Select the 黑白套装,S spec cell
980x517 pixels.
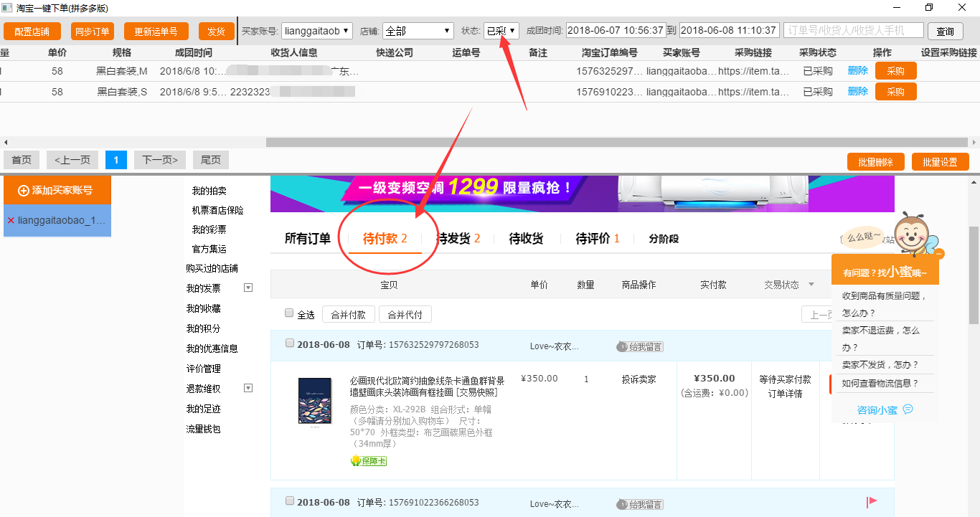coord(122,92)
